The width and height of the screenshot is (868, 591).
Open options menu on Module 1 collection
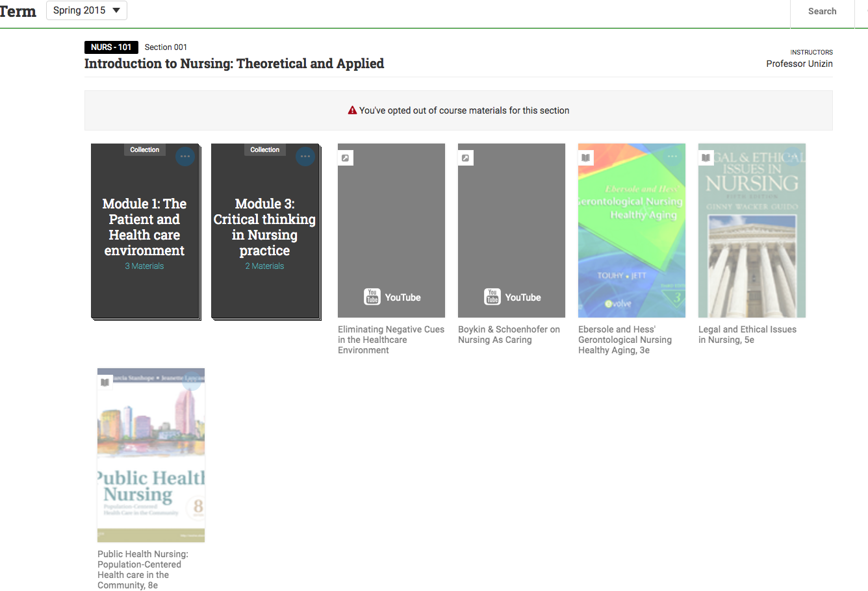click(x=185, y=157)
